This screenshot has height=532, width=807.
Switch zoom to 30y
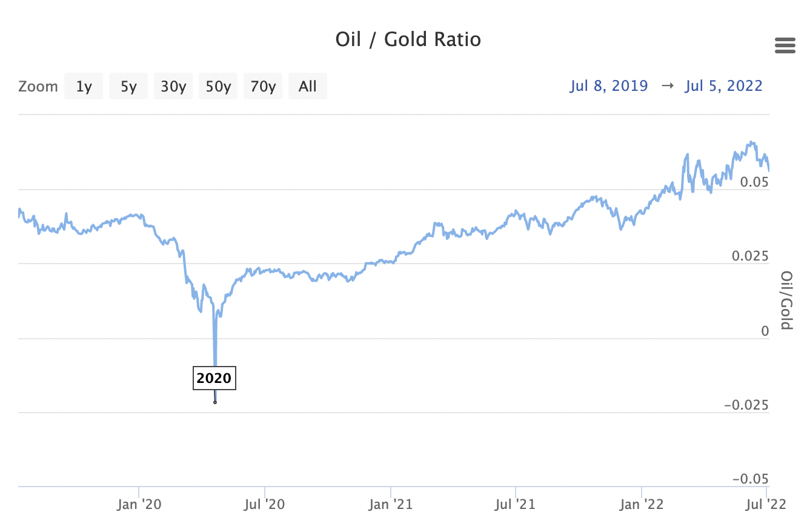coord(173,86)
